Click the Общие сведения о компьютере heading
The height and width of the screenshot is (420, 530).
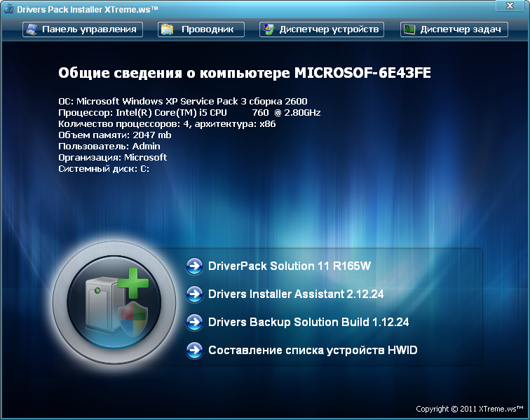tap(245, 73)
